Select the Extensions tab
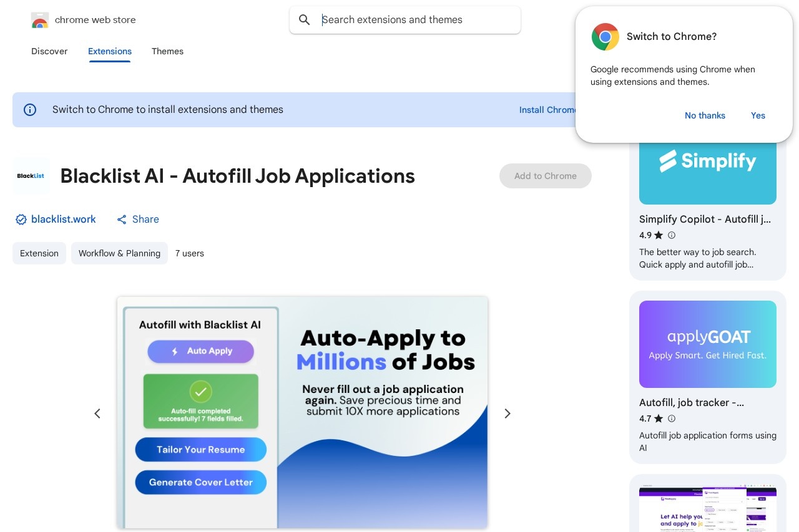This screenshot has width=799, height=532. click(110, 51)
